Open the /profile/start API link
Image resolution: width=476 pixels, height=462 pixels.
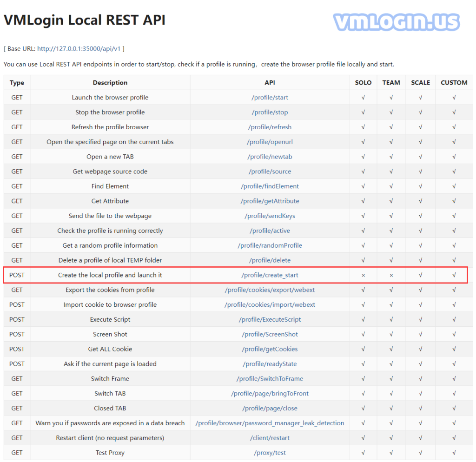tap(270, 98)
